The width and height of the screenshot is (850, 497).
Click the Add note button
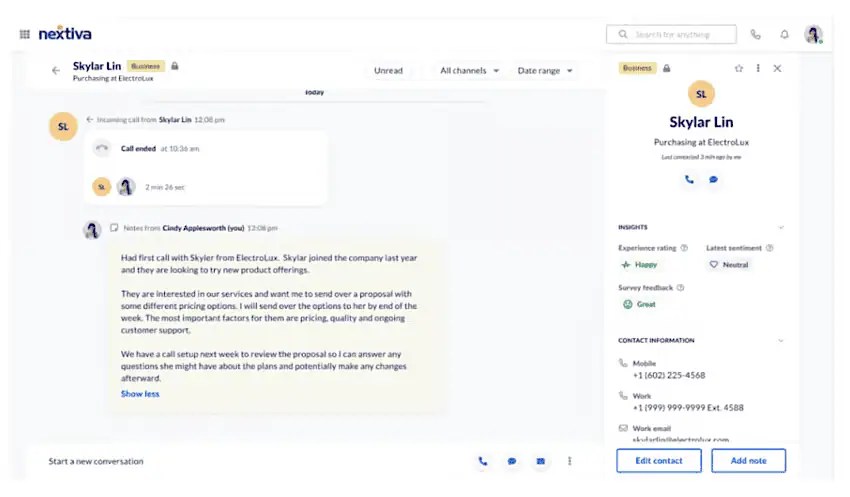tap(748, 460)
